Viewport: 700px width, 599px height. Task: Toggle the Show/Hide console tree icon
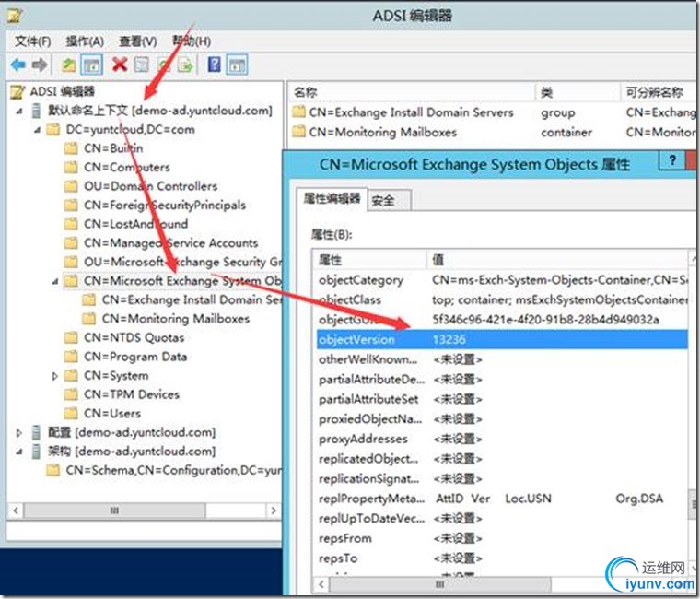(x=91, y=65)
